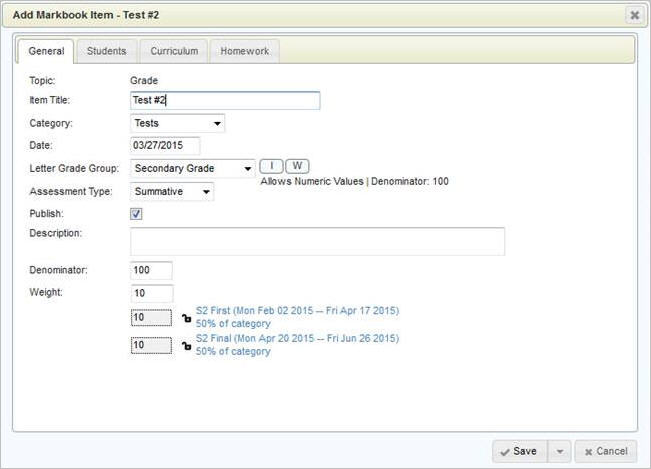Switch to the Students tab

tap(106, 51)
